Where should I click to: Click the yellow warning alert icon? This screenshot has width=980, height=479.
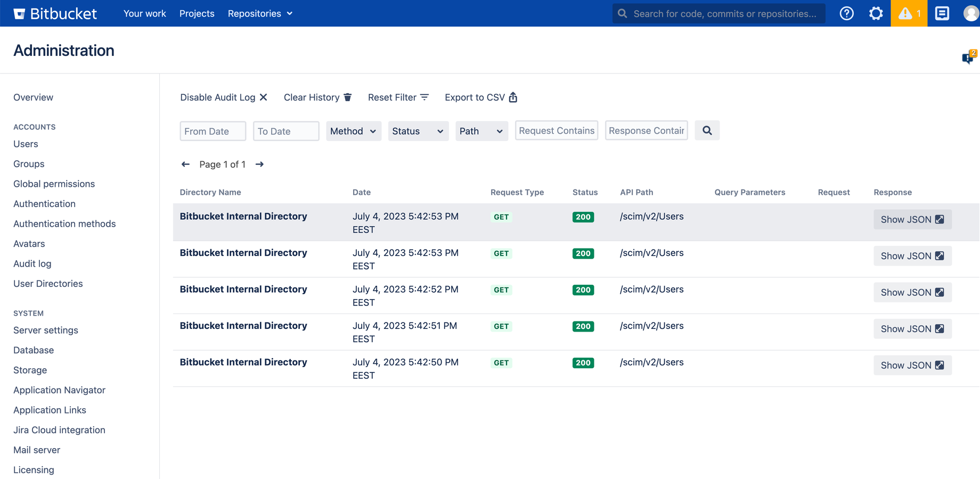click(909, 13)
